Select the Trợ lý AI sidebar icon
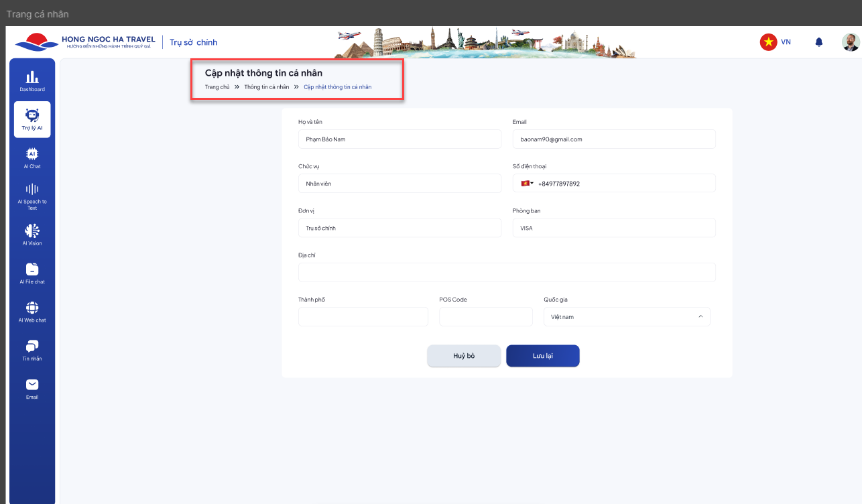This screenshot has width=862, height=504. click(x=32, y=119)
